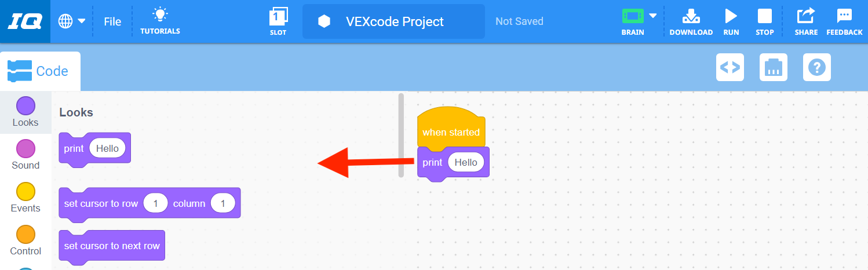Image resolution: width=868 pixels, height=270 pixels.
Task: Click the VEXcode Project name field
Action: pyautogui.click(x=394, y=21)
